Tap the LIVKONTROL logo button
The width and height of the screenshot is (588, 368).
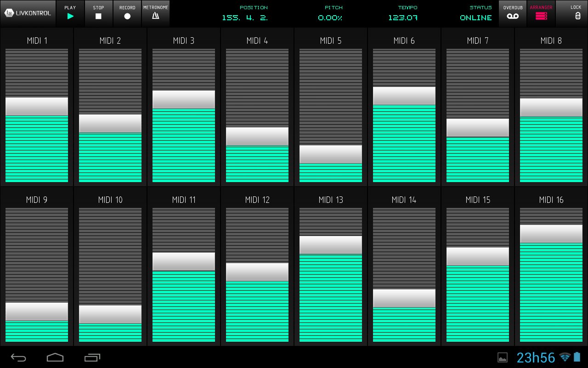[x=28, y=13]
